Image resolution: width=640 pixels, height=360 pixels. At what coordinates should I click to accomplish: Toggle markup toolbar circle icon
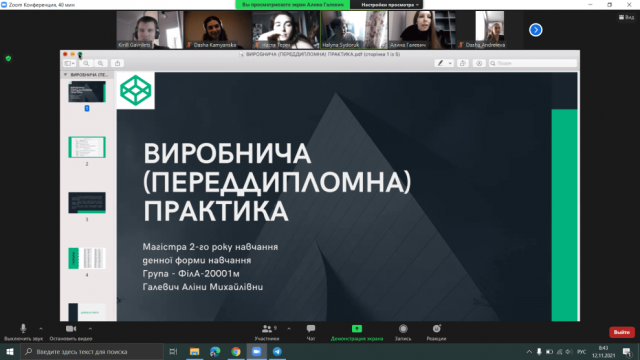(479, 63)
